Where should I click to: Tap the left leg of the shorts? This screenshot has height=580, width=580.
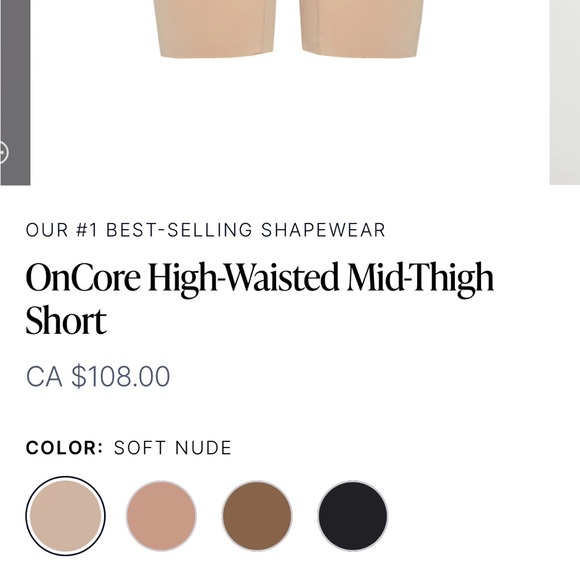tap(215, 28)
